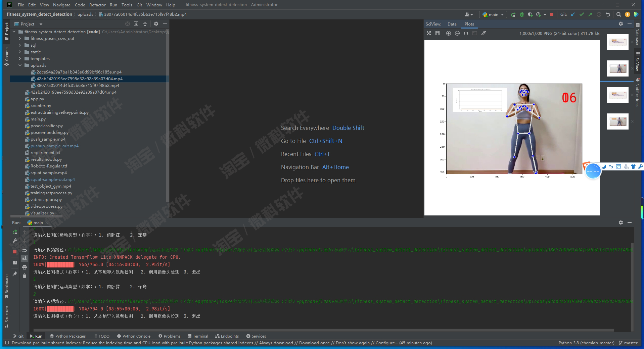
Task: Push commits using the Git up-arrow icon
Action: 590,14
